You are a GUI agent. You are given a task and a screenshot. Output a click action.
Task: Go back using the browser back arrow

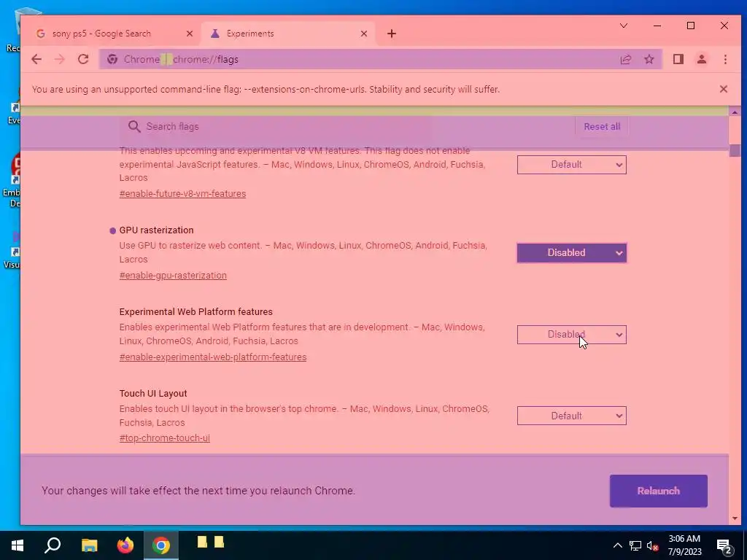pos(36,59)
